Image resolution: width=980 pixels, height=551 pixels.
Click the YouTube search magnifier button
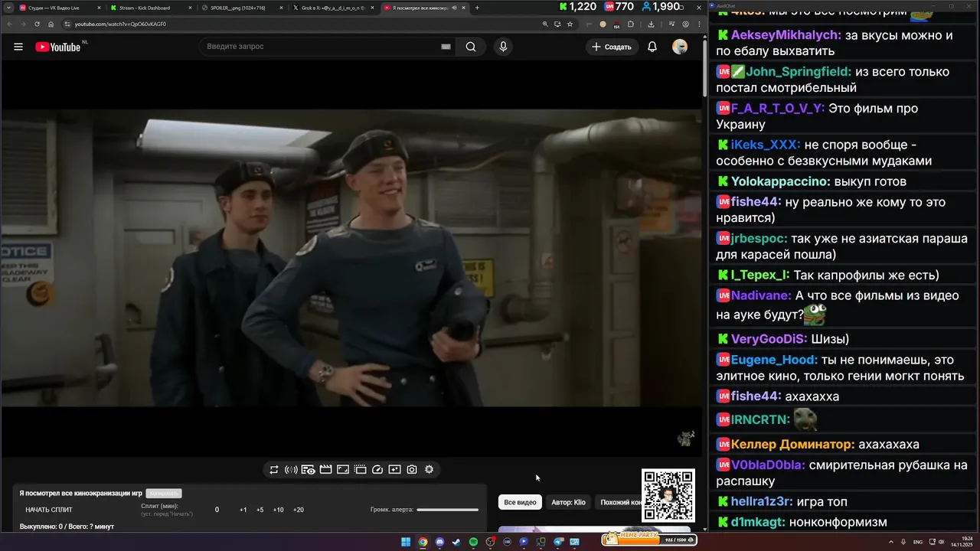click(471, 47)
